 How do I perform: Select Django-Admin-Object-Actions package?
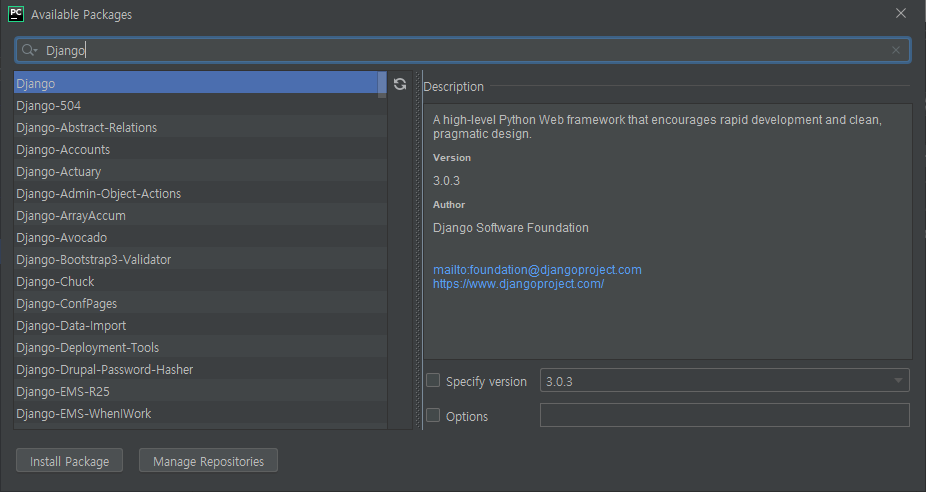pos(200,193)
